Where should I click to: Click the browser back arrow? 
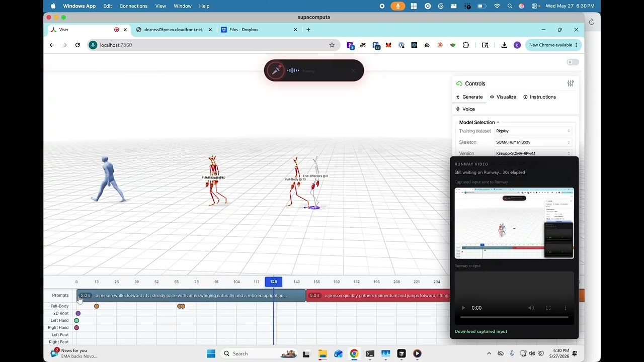pos(52,45)
